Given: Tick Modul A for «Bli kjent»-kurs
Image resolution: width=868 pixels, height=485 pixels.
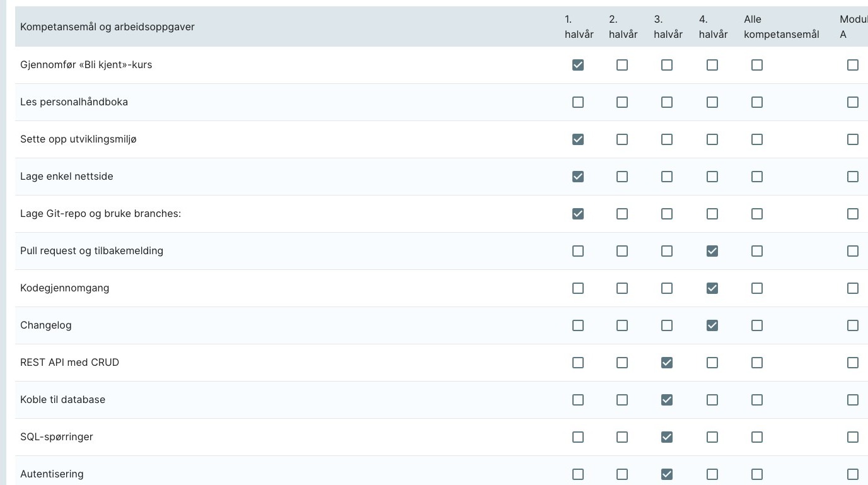Looking at the screenshot, I should tap(853, 65).
